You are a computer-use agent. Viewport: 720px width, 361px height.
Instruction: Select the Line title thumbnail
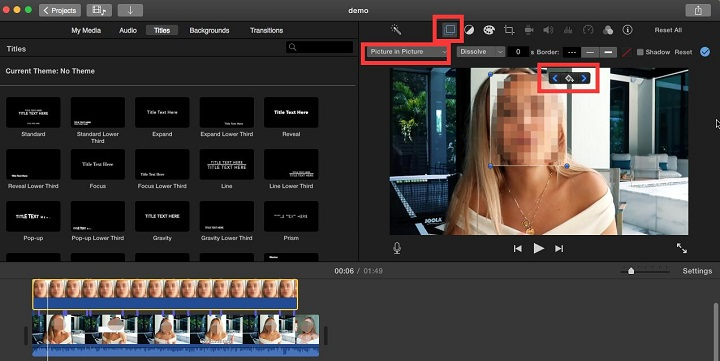[227, 164]
